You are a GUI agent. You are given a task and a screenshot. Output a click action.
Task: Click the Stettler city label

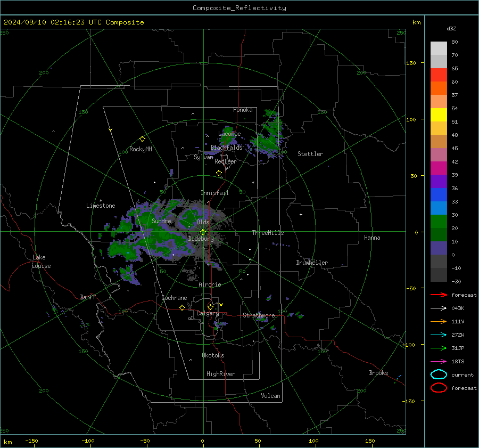click(310, 154)
